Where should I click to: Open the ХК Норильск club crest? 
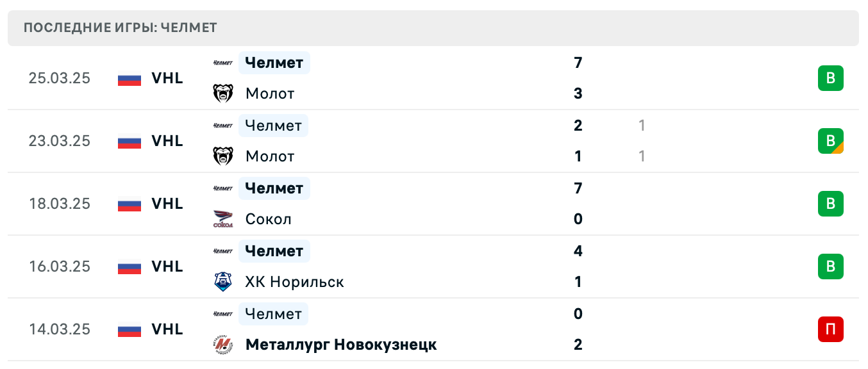point(224,282)
